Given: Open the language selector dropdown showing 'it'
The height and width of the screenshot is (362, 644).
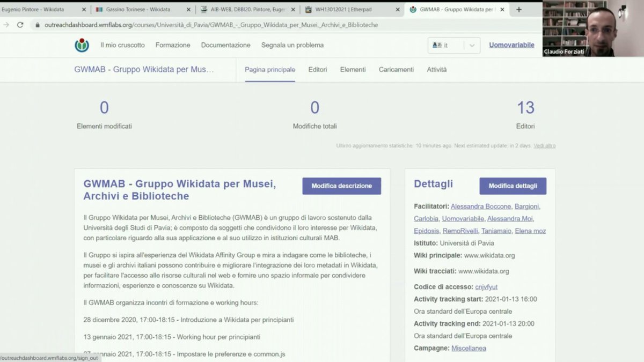Looking at the screenshot, I should pyautogui.click(x=453, y=46).
